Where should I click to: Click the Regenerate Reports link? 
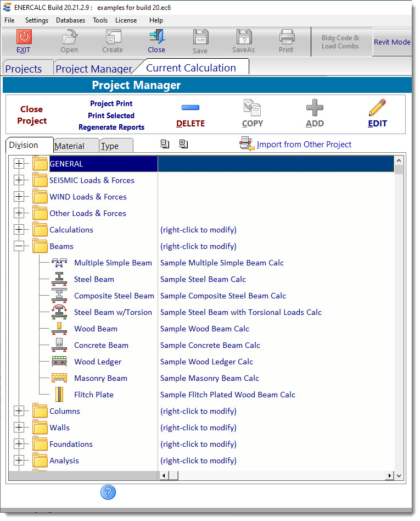(x=111, y=127)
